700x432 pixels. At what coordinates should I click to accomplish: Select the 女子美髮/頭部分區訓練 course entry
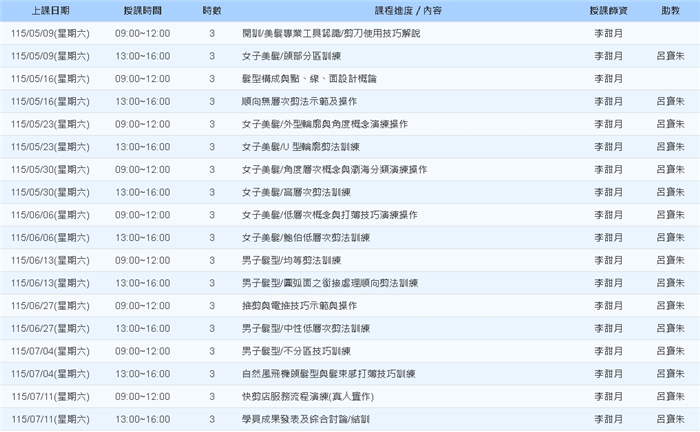coord(295,56)
